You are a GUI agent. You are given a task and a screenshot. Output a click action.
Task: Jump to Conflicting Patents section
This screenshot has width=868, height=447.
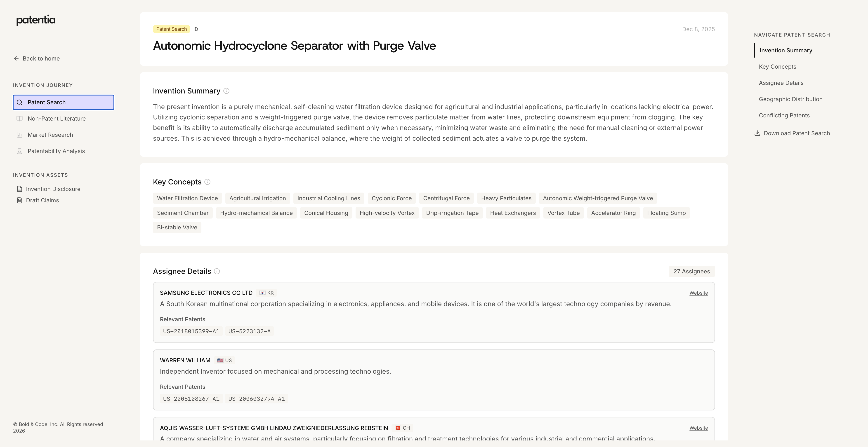[784, 115]
